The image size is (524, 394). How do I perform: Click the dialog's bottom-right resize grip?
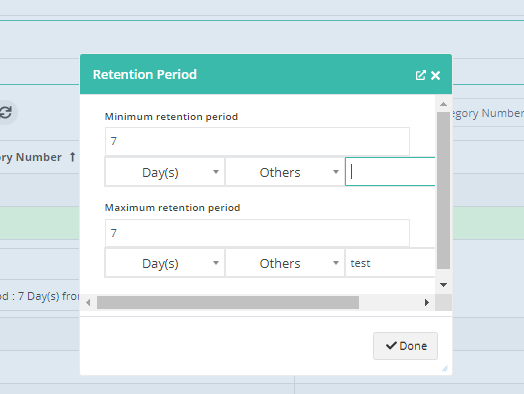[445, 369]
